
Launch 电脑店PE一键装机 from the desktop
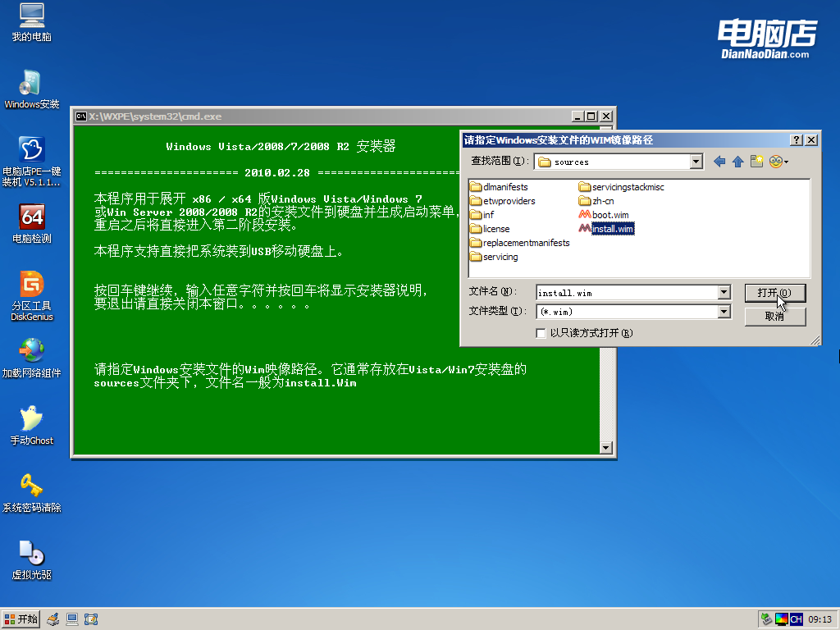(30, 152)
